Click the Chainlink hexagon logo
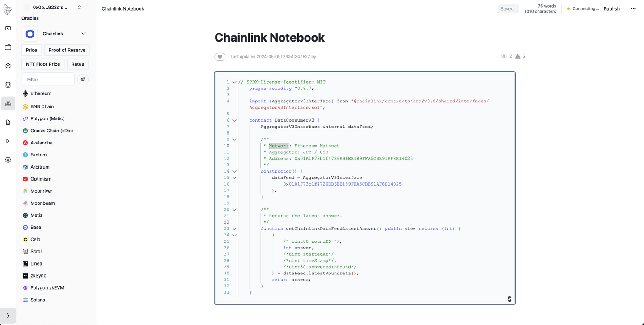 click(30, 34)
